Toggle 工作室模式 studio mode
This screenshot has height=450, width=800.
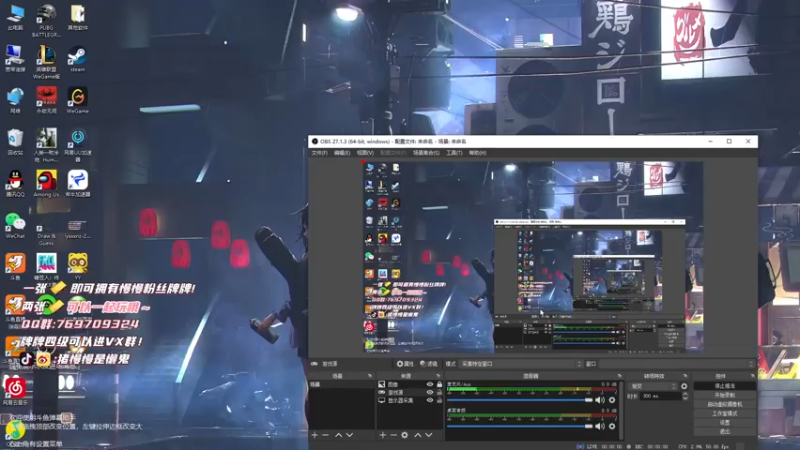click(724, 413)
